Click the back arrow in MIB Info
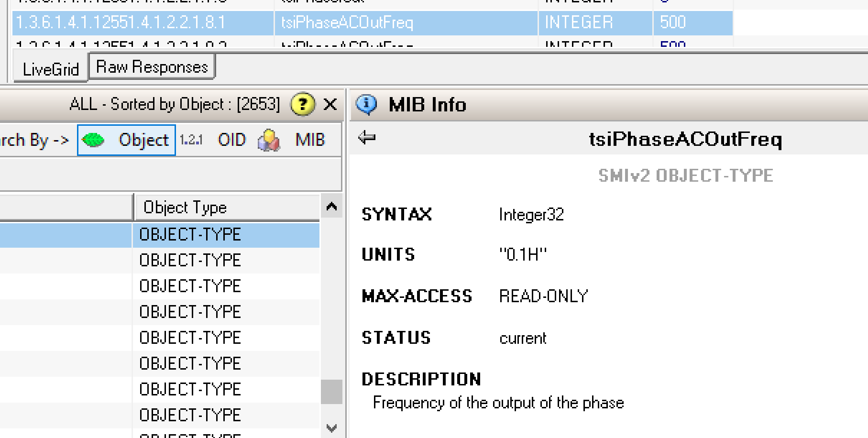 tap(367, 138)
